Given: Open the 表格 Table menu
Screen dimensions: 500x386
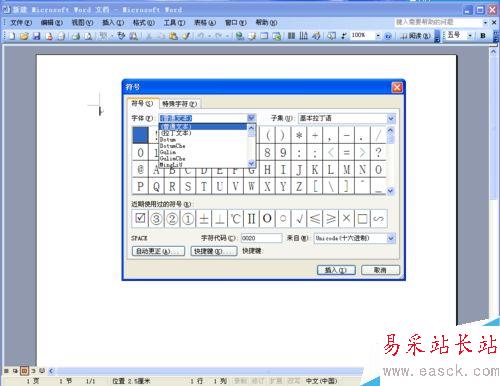Looking at the screenshot, I should 205,23.
